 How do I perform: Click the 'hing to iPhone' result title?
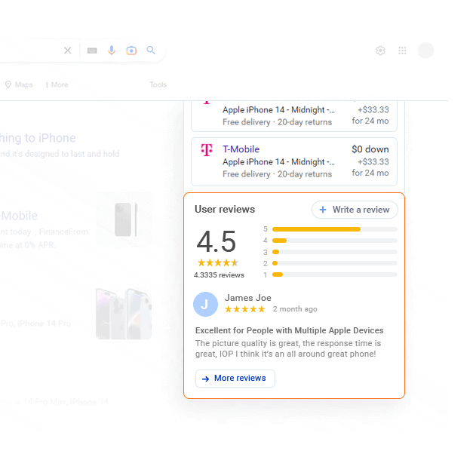point(38,138)
